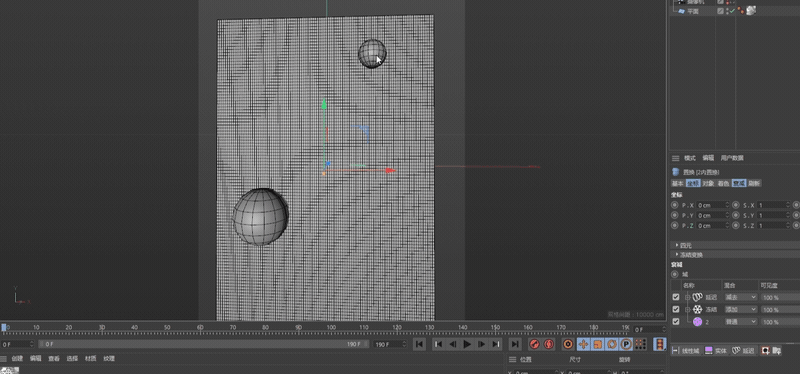Uncheck the 延迟 field layer checkbox
Image resolution: width=800 pixels, height=374 pixels.
coord(676,297)
